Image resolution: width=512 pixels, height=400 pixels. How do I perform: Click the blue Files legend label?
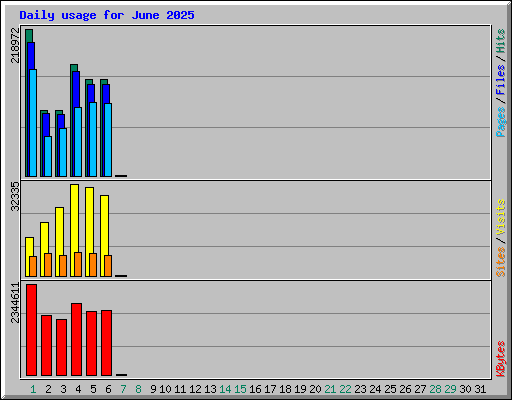pyautogui.click(x=501, y=80)
